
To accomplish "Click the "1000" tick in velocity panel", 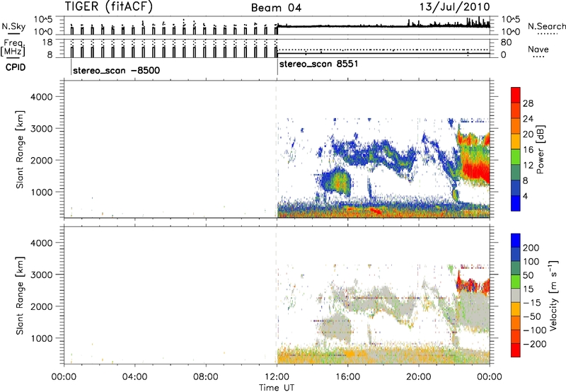I will (41, 338).
